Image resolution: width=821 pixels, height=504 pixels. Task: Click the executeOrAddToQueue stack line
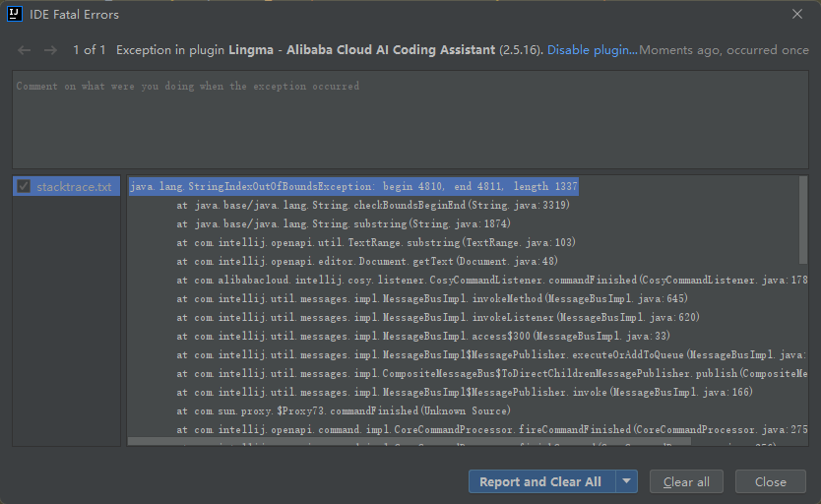pyautogui.click(x=491, y=354)
